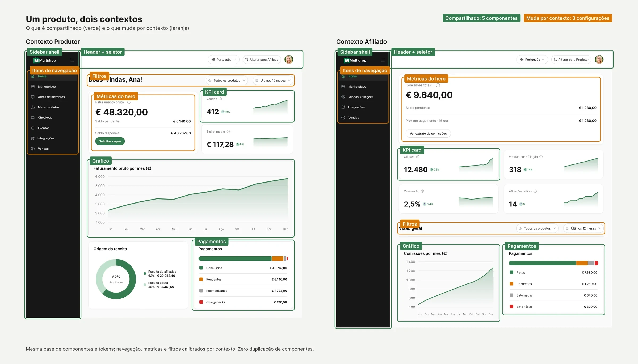The height and width of the screenshot is (364, 638).
Task: Expand Todos os produtos filter in Afiliado
Action: tap(537, 228)
